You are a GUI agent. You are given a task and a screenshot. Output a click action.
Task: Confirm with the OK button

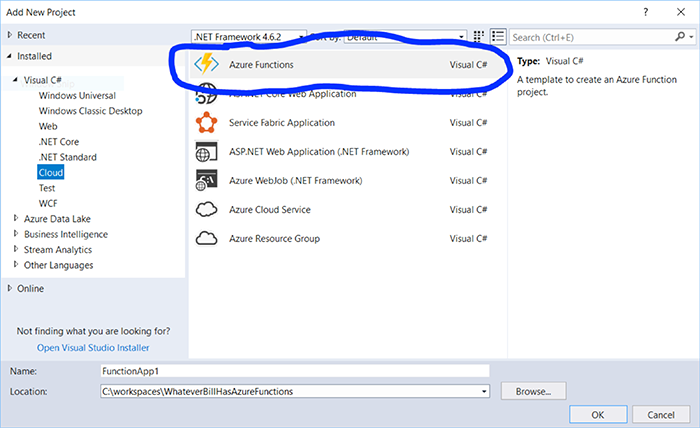pyautogui.click(x=598, y=415)
